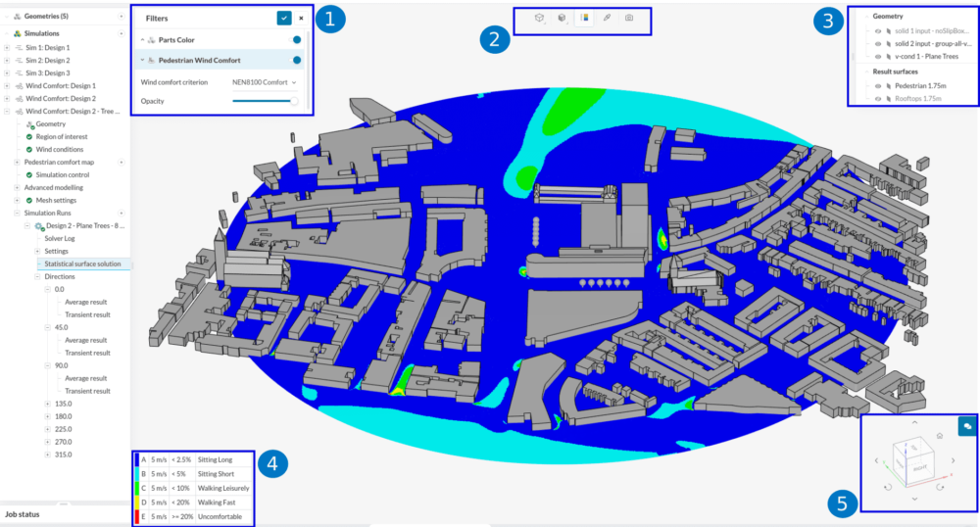Open the chat support bubble icon
Screen dimensions: 980x527
966,426
